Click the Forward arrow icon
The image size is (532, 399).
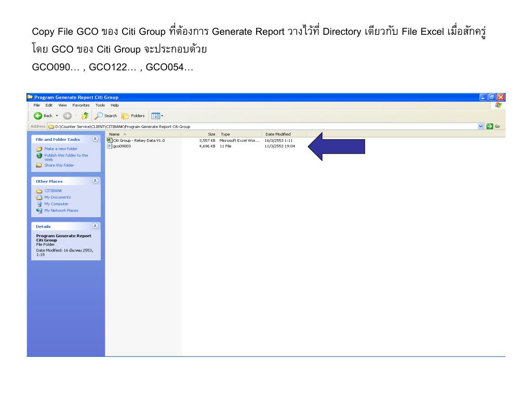(67, 116)
